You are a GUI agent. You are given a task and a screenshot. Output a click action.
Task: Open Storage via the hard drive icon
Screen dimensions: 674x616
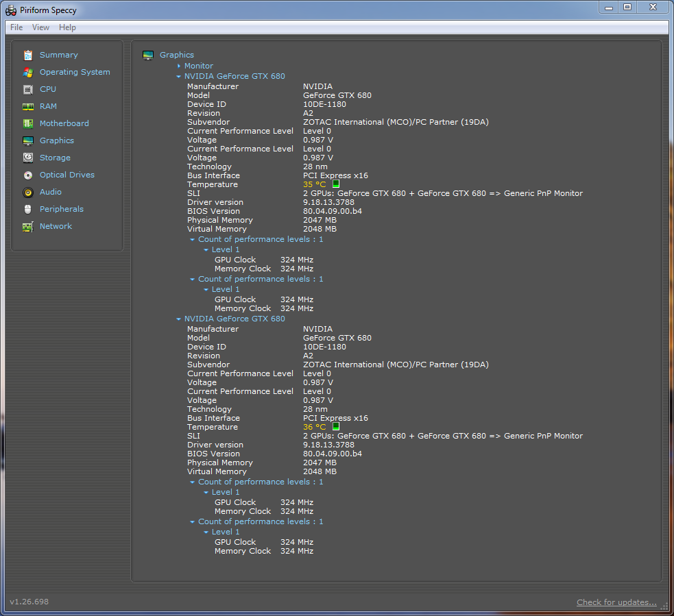coord(28,158)
